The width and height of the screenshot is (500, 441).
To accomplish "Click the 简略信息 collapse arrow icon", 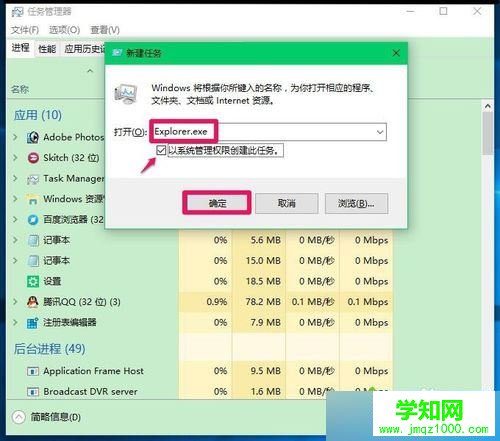I will tap(19, 417).
